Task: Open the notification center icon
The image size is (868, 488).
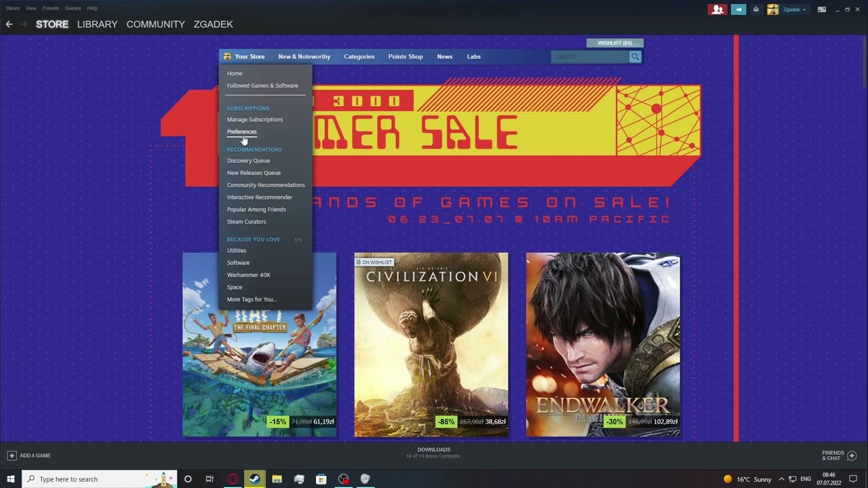Action: (x=853, y=479)
